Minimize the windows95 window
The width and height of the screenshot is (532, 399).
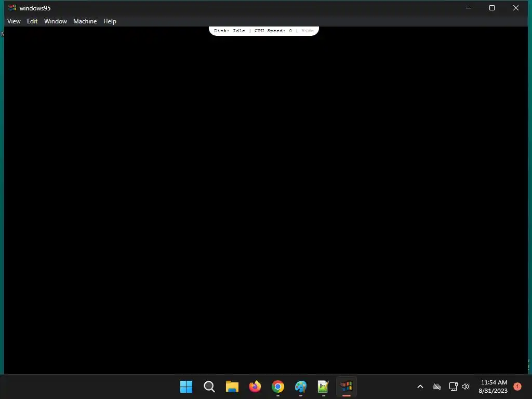[469, 8]
